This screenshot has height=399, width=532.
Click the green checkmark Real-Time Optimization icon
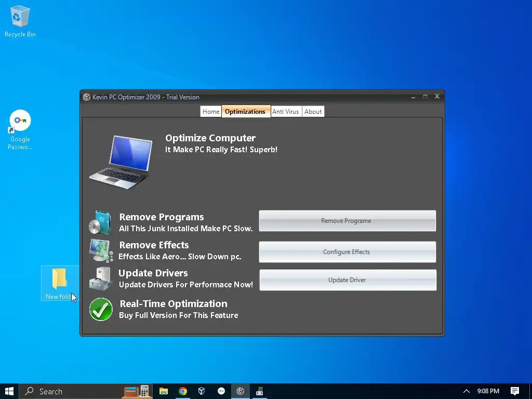click(x=101, y=310)
